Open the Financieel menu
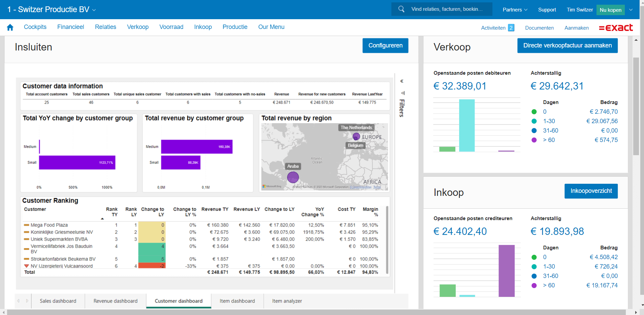644x315 pixels. pyautogui.click(x=70, y=27)
